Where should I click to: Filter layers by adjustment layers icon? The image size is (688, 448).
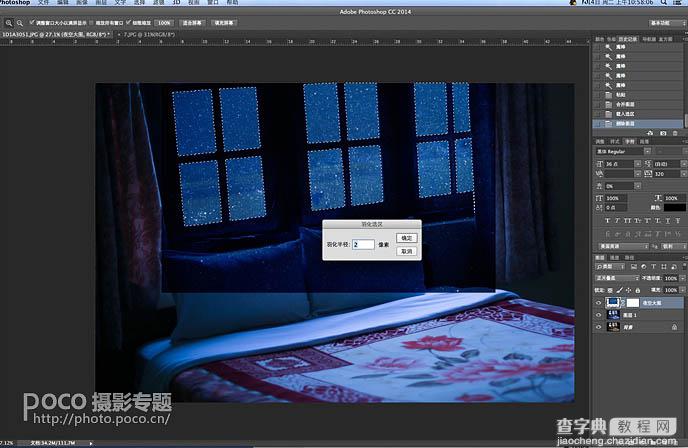pos(644,266)
